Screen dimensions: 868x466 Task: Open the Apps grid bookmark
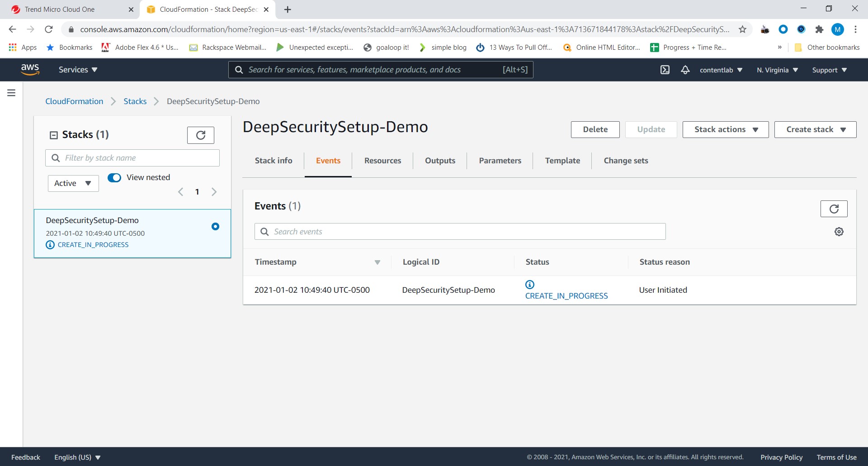click(x=23, y=48)
